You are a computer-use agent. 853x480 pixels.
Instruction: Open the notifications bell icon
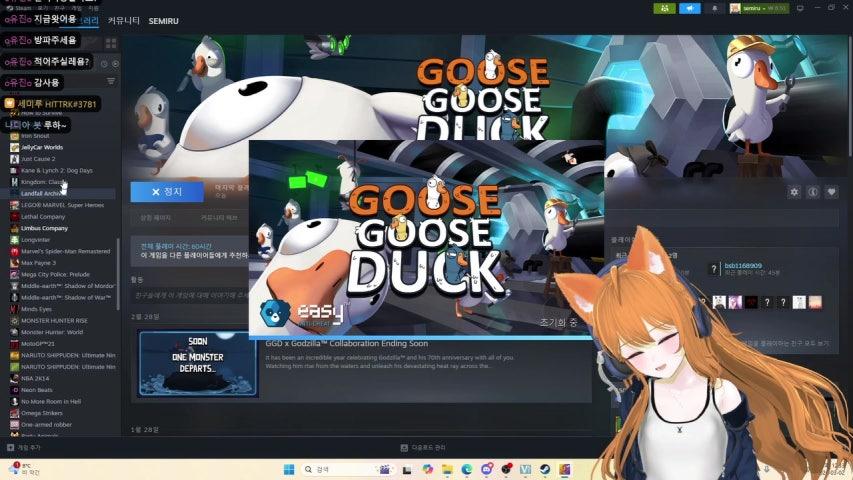pyautogui.click(x=714, y=8)
